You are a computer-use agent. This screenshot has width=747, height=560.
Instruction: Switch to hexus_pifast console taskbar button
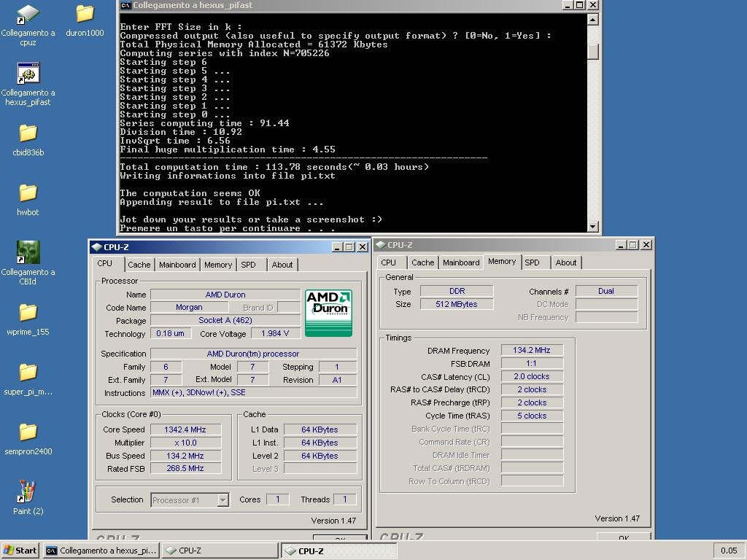(x=101, y=551)
